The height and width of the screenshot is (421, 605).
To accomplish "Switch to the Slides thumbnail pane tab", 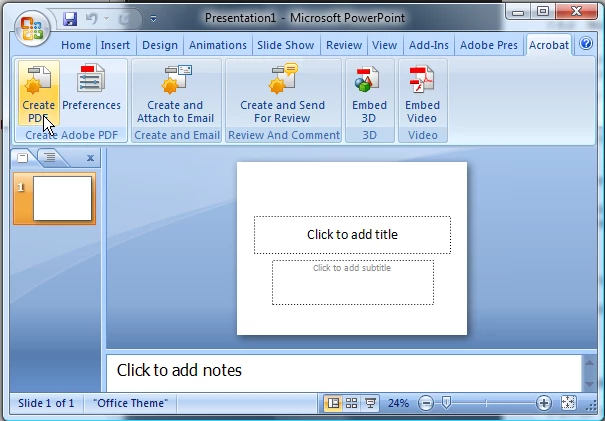I will [23, 157].
